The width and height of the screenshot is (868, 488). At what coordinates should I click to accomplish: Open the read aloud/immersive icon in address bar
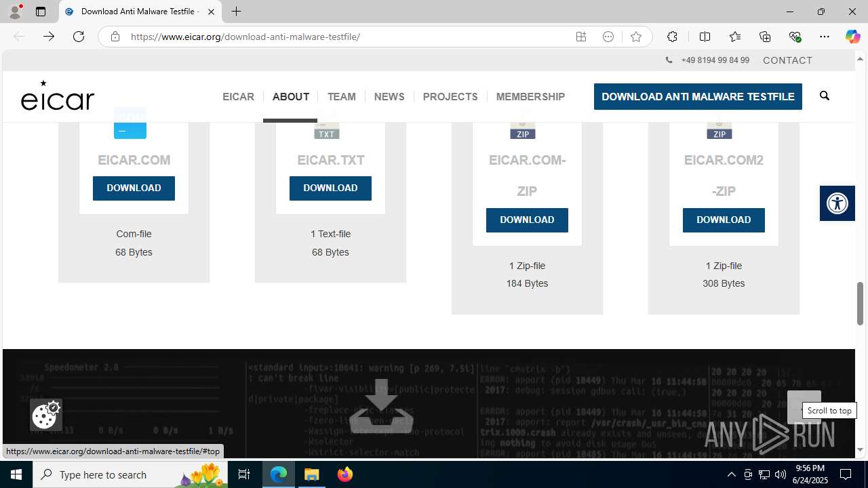point(608,37)
